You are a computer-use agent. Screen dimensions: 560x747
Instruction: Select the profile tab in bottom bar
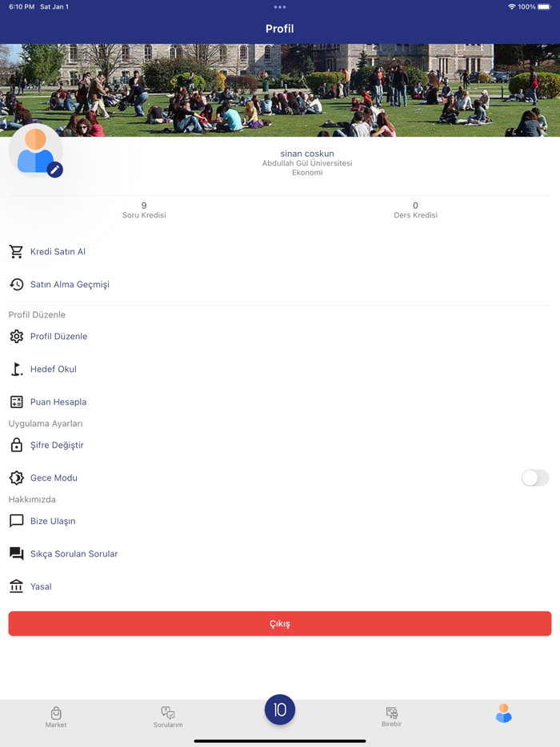pyautogui.click(x=503, y=713)
